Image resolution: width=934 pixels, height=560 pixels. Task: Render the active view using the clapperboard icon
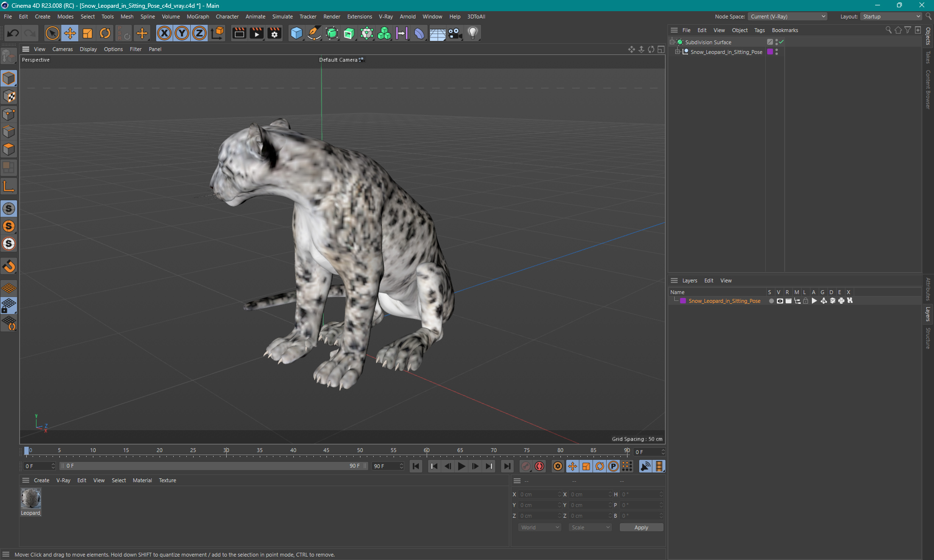click(239, 33)
